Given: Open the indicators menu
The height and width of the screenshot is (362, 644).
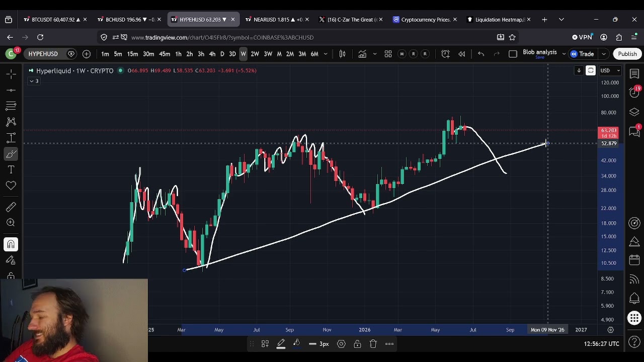Looking at the screenshot, I should (x=362, y=54).
